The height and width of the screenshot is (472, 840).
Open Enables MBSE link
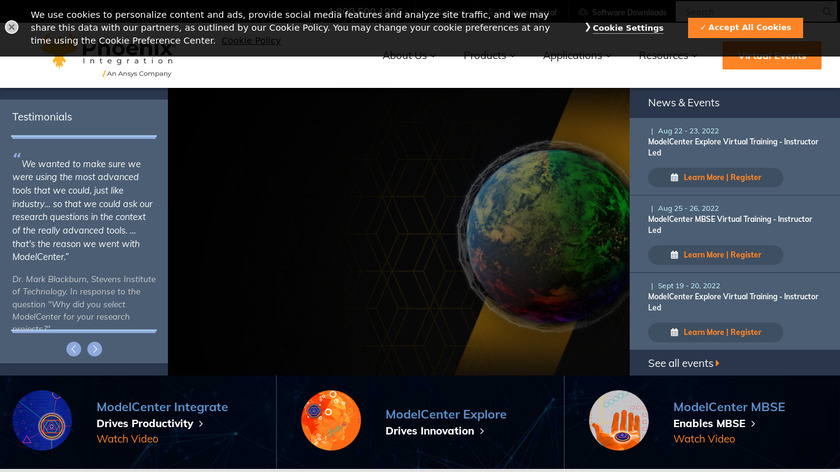[x=714, y=424]
